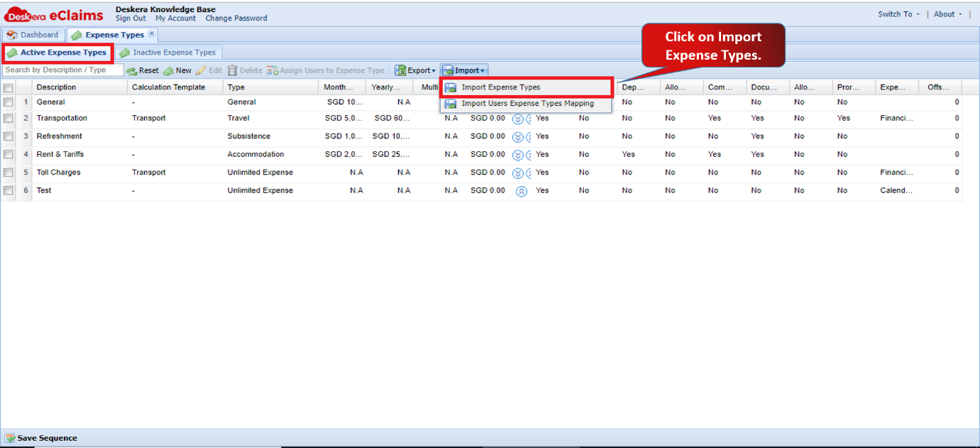
Task: Open the Import dropdown button
Action: click(x=464, y=71)
